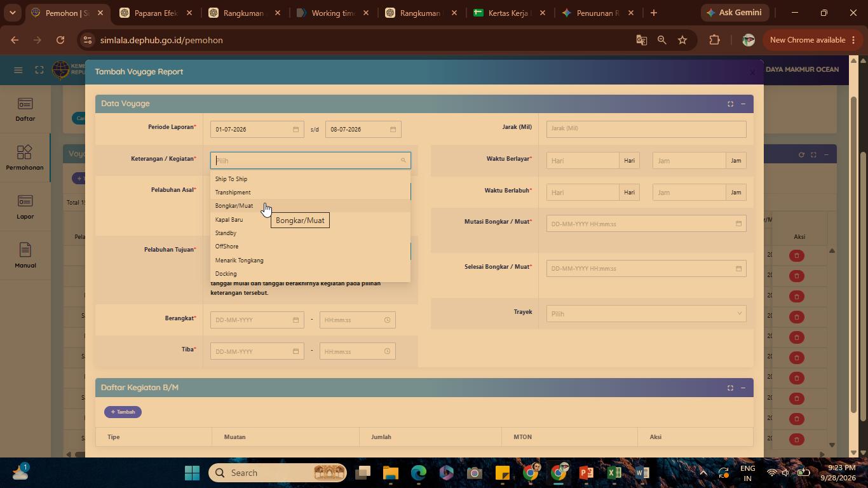Open the Trayek Pilih dropdown

(x=646, y=313)
